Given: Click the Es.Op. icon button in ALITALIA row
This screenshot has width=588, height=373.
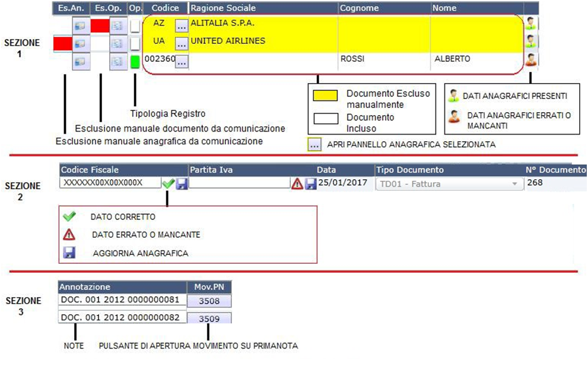Looking at the screenshot, I should coord(118,25).
